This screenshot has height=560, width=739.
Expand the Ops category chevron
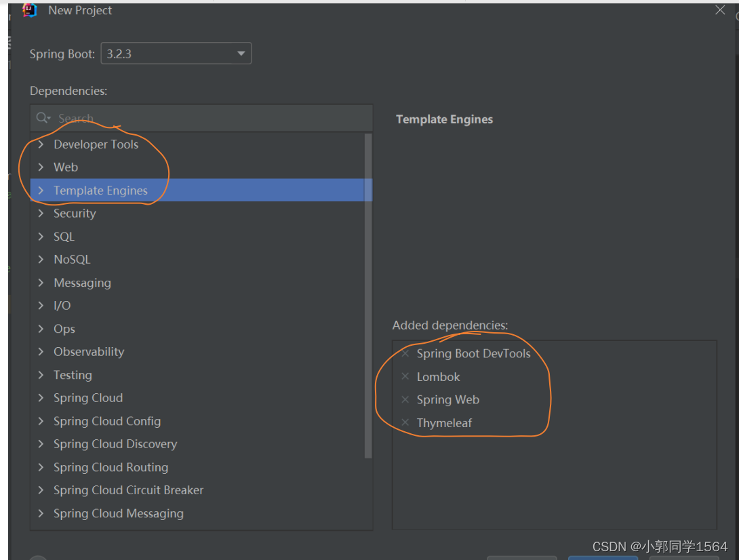pyautogui.click(x=41, y=329)
